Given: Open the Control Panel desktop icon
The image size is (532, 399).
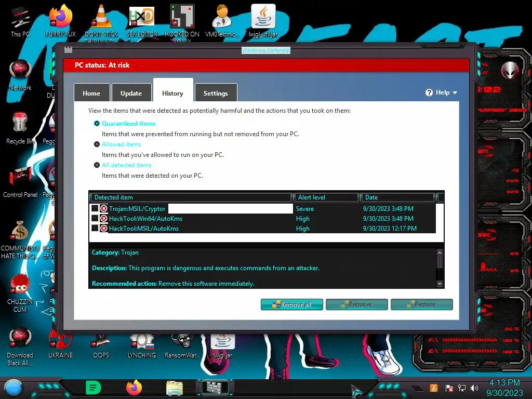Looking at the screenshot, I should click(x=20, y=182).
